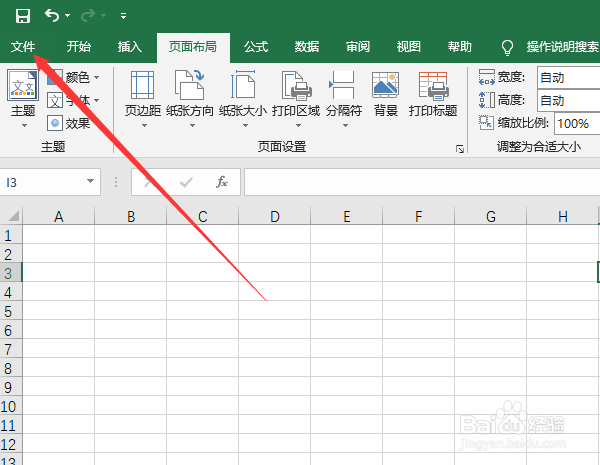The height and width of the screenshot is (465, 600).
Task: Select column D header
Action: coord(274,216)
